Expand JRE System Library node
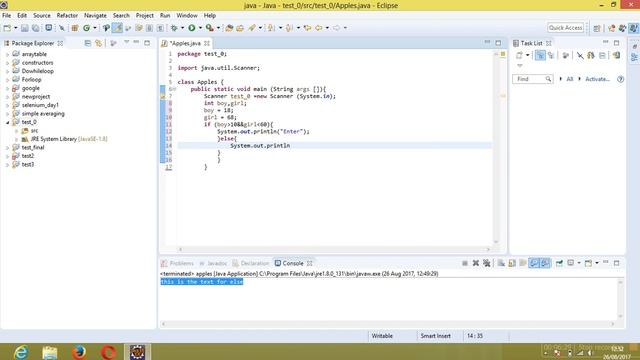 click(x=16, y=139)
